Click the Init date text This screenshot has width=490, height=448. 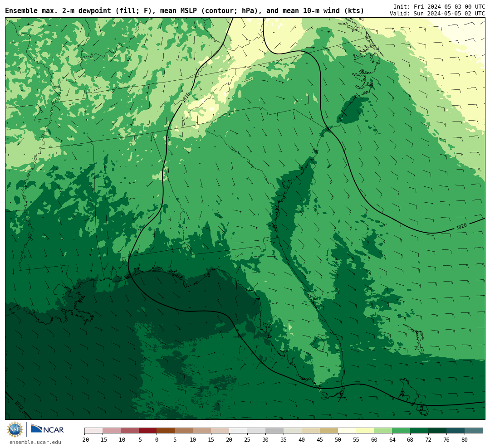439,6
